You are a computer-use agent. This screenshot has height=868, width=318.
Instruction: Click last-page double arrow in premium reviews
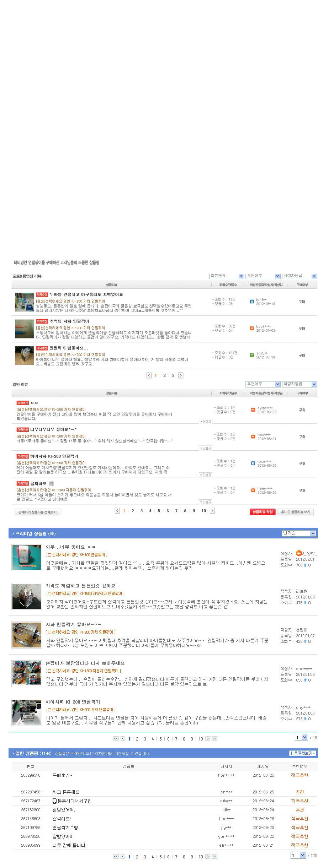pyautogui.click(x=214, y=739)
